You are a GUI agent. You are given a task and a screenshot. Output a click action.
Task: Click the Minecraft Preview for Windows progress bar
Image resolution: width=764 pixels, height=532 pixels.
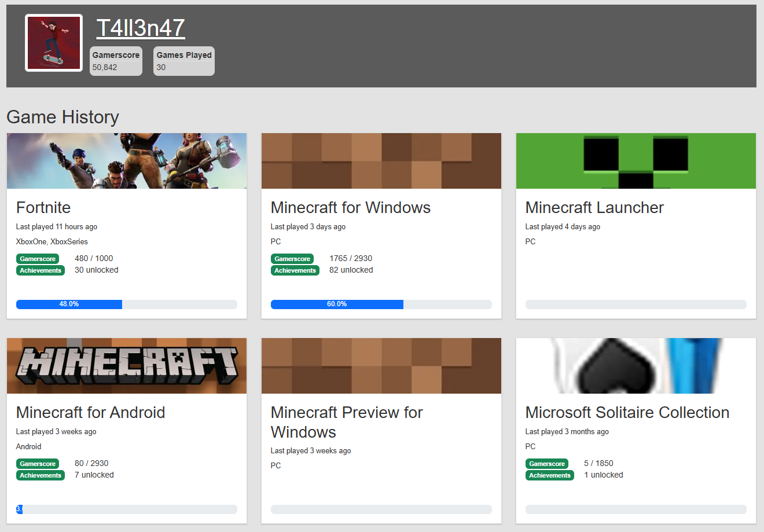pos(381,509)
